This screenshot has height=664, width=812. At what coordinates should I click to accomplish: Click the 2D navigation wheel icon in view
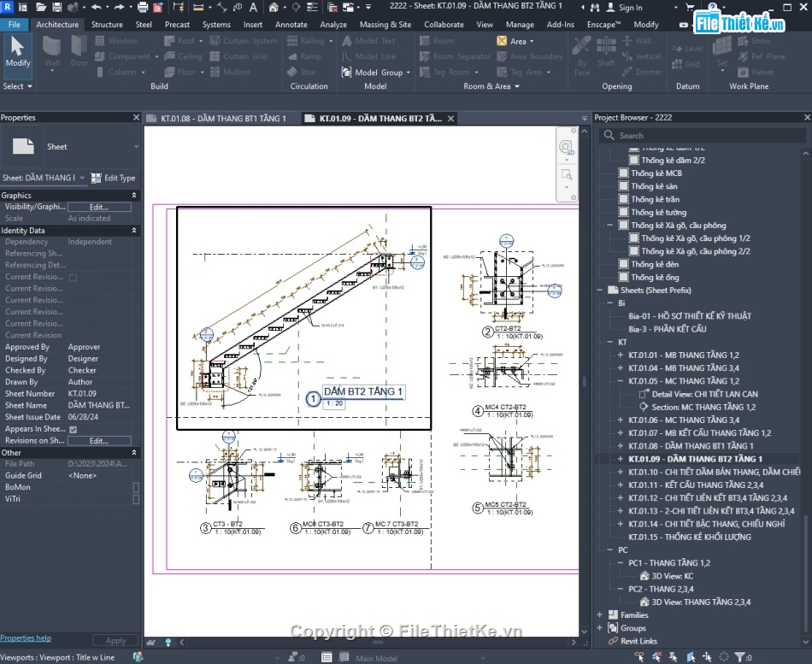click(567, 148)
